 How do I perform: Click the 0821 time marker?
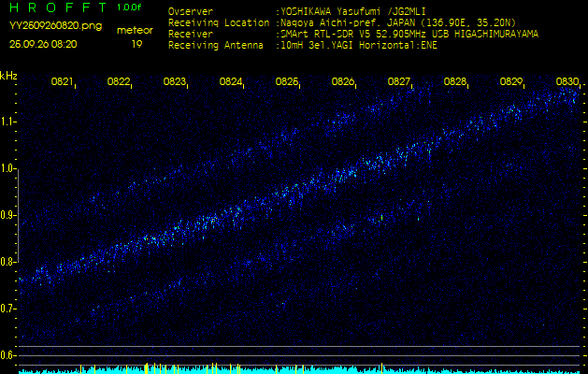(x=63, y=82)
